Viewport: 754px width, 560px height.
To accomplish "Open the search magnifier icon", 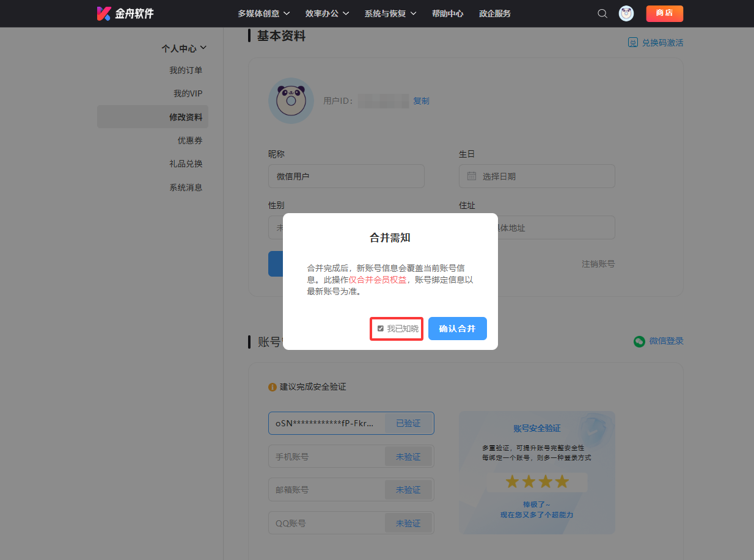I will click(602, 13).
